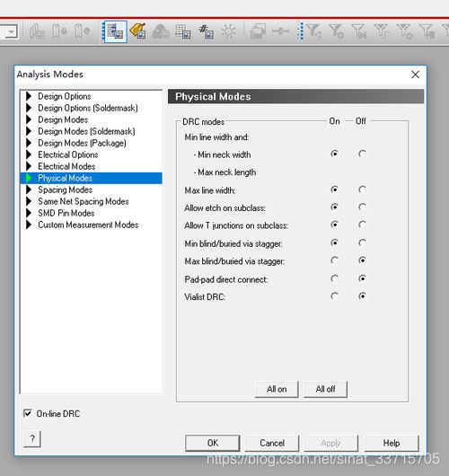449x476 pixels.
Task: Click the third grayed icon, with up arrow
Action: pyautogui.click(x=83, y=31)
